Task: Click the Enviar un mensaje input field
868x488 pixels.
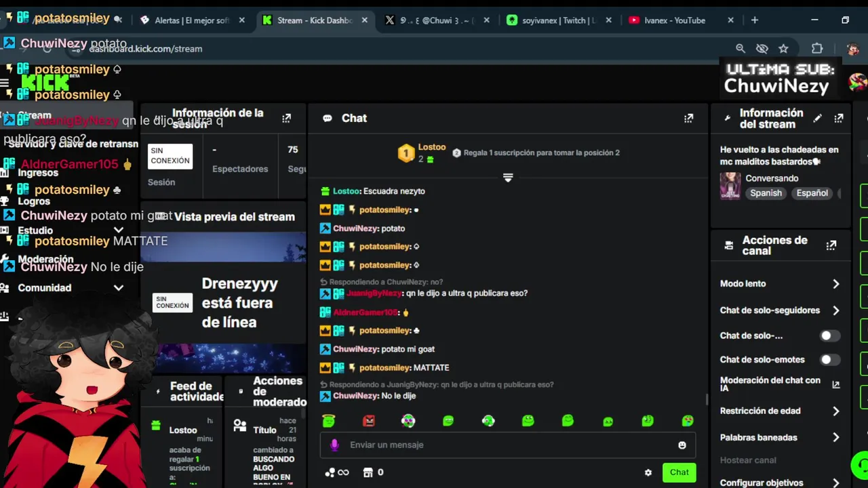Action: click(509, 445)
